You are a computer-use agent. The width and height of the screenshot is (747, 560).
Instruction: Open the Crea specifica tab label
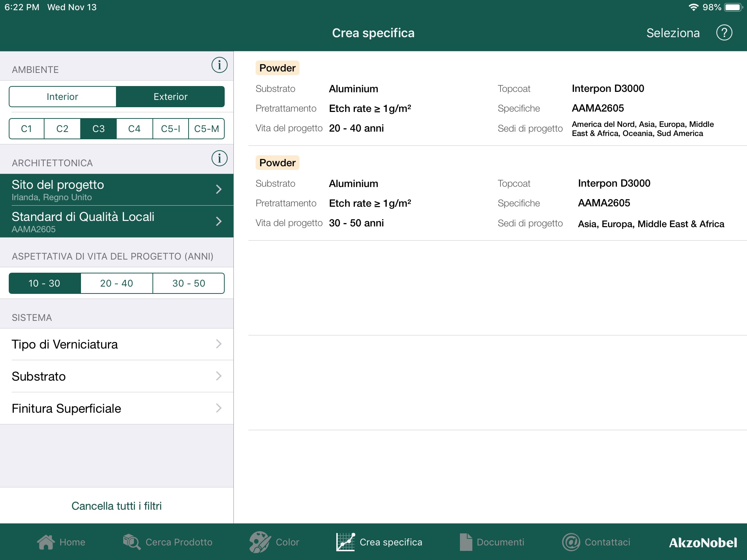tap(391, 542)
